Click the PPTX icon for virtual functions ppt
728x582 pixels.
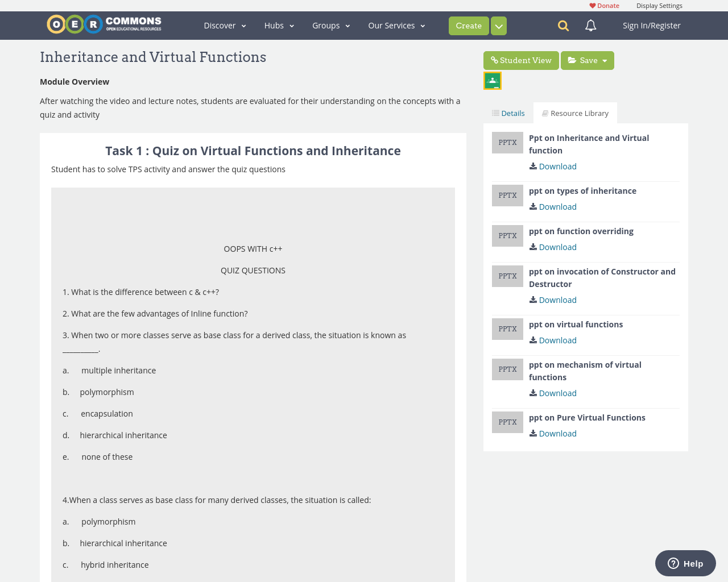[507, 329]
